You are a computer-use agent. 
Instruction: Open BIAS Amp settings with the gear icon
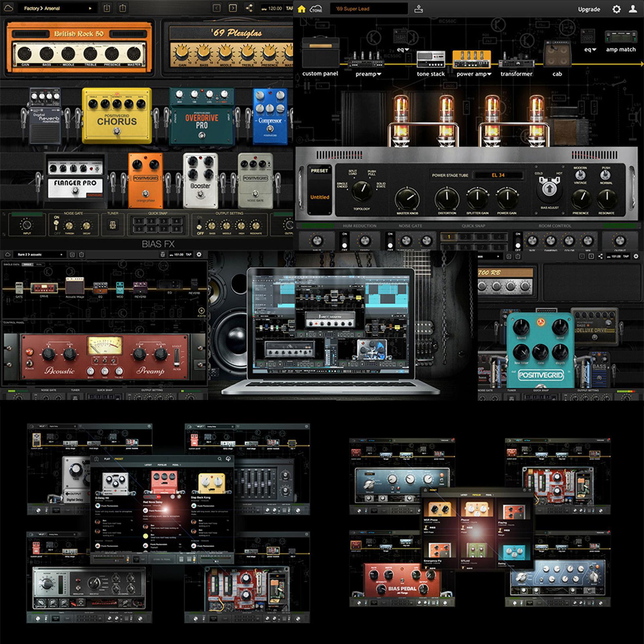point(616,9)
